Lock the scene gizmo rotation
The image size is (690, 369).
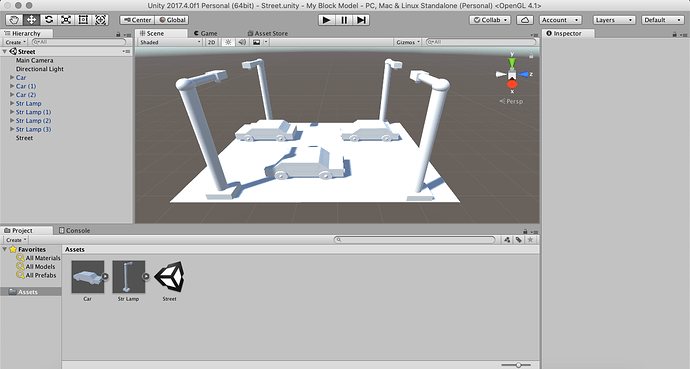(531, 56)
